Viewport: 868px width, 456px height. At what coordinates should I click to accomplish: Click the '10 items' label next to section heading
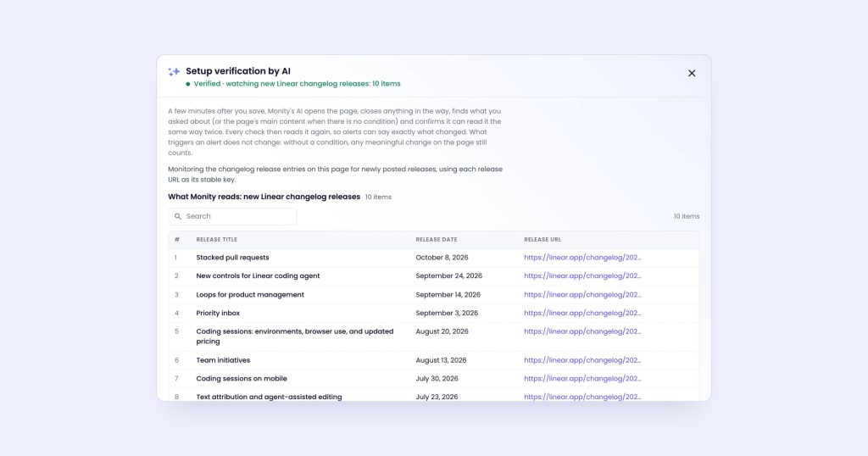(378, 197)
